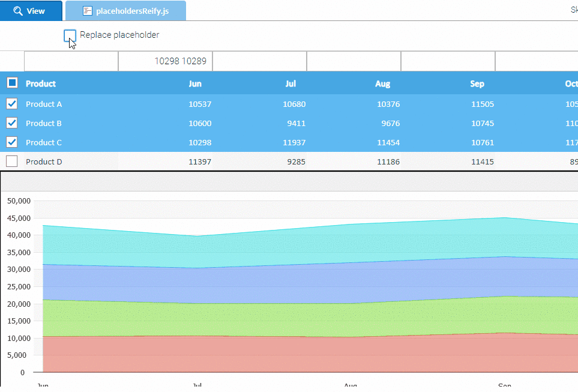Click the empty filter field above Product

pos(71,61)
